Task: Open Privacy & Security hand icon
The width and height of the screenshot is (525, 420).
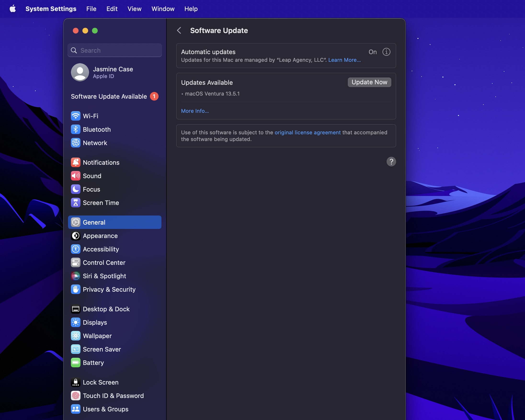Action: pos(75,289)
